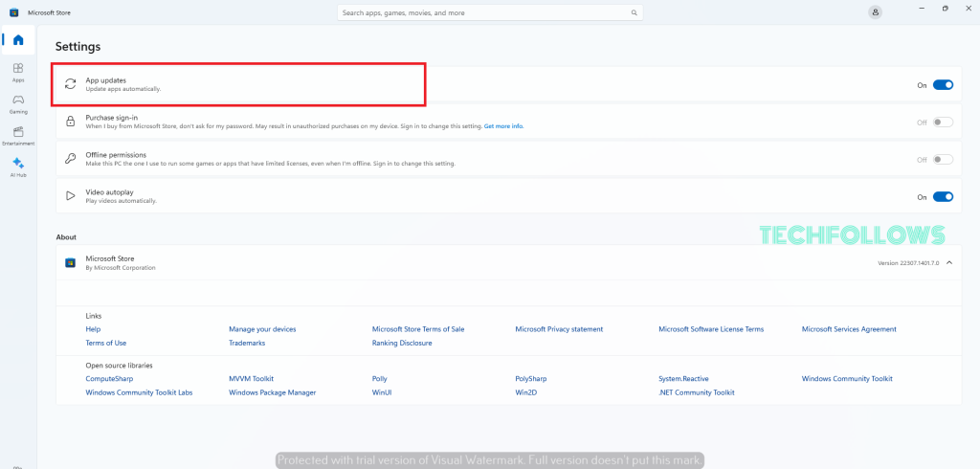
Task: Open the Trademarks link
Action: 247,343
